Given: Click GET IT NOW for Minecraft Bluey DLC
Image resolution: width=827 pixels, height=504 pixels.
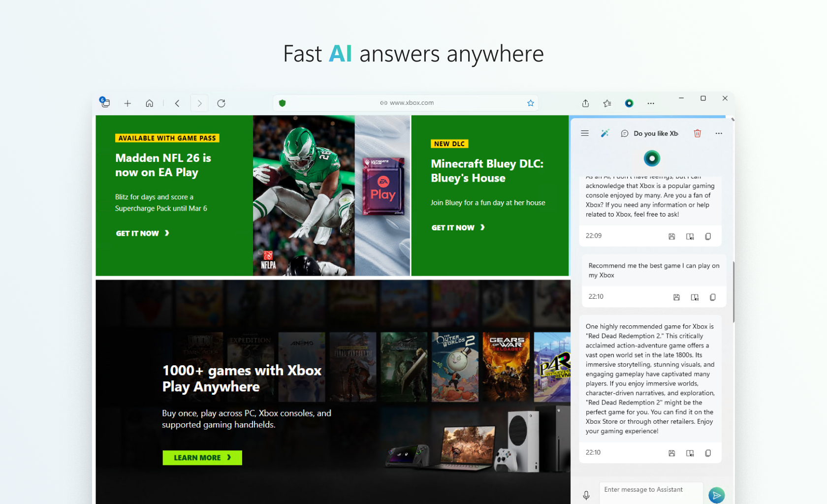Looking at the screenshot, I should point(458,227).
